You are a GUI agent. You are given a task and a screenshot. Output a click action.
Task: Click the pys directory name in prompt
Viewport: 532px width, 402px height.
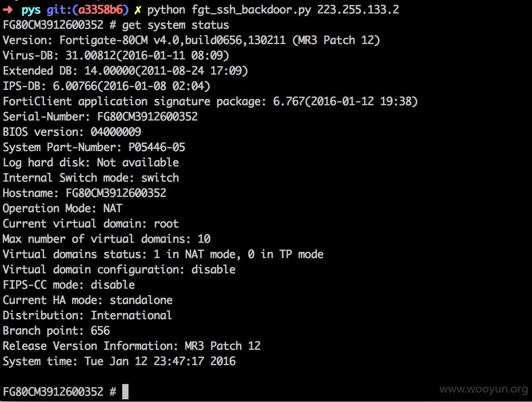pyautogui.click(x=31, y=10)
